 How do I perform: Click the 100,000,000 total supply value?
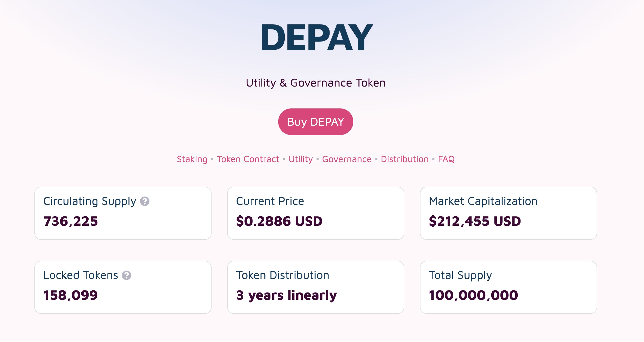point(473,295)
